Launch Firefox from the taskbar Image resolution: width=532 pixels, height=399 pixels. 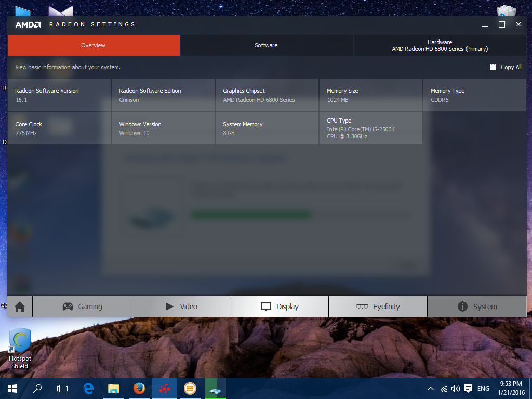(x=139, y=389)
